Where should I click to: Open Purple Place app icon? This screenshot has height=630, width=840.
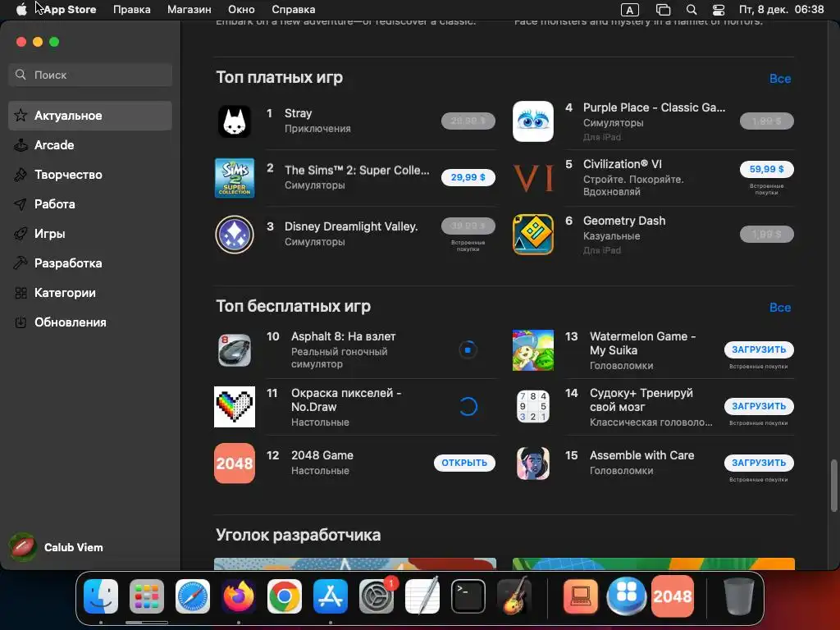click(x=532, y=121)
